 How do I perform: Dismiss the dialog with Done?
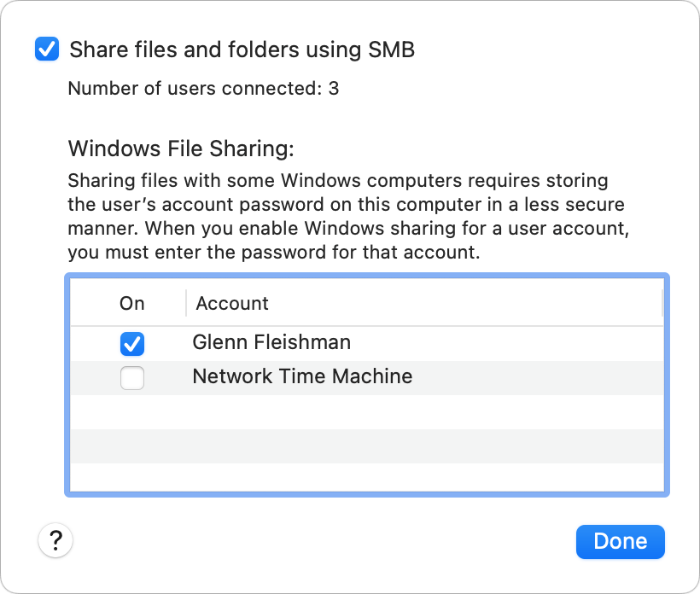pyautogui.click(x=621, y=541)
